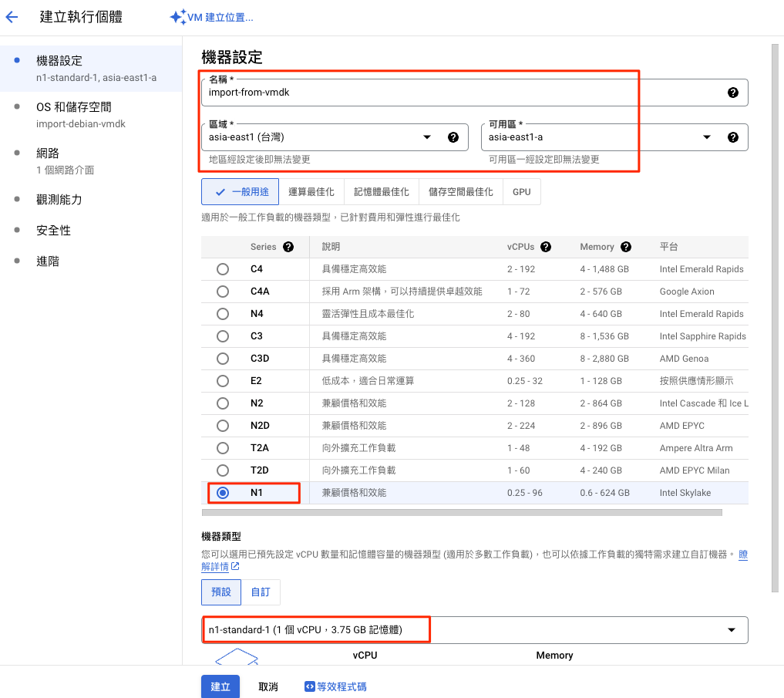Open 觀測能力 sidebar section
Screen dimensions: 784x698
point(91,199)
